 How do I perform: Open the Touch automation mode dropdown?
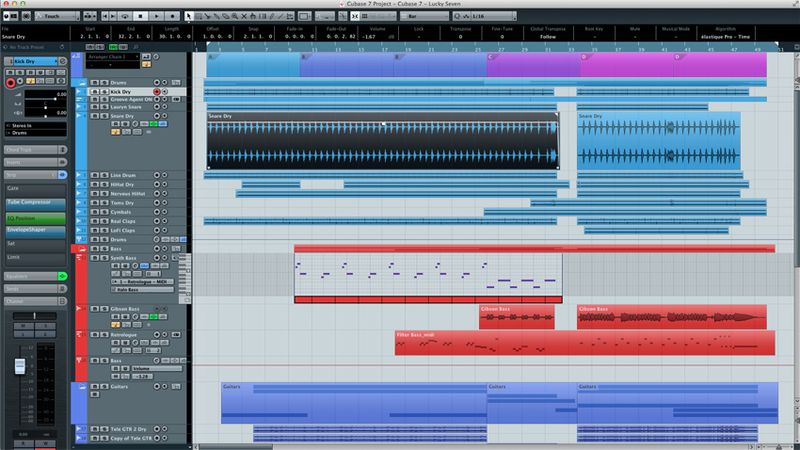[57, 16]
